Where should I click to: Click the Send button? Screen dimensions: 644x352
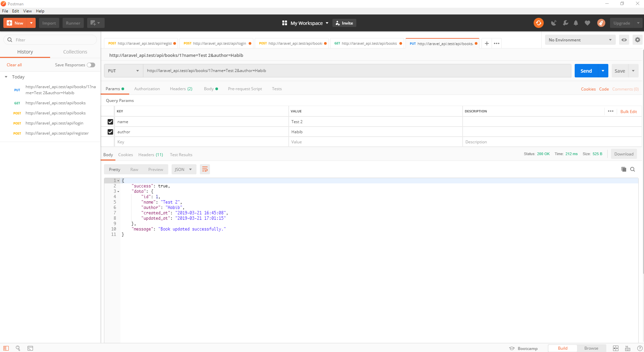coord(586,71)
